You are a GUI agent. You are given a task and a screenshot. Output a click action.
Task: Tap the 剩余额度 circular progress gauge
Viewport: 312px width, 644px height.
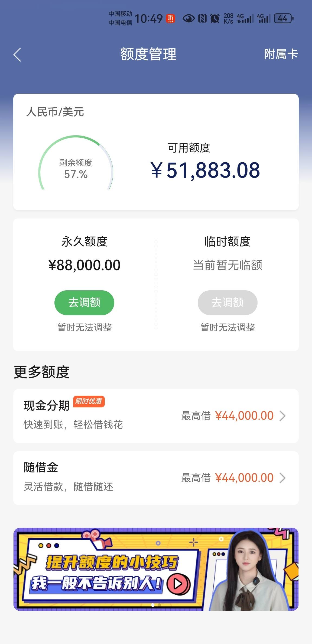coord(76,163)
